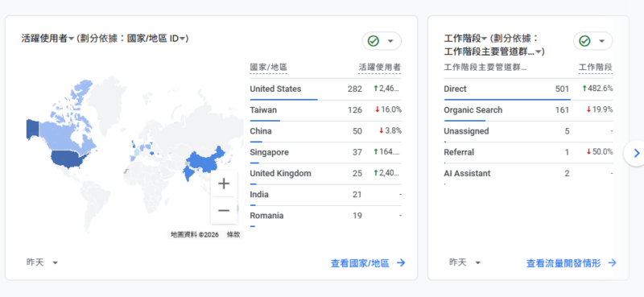The width and height of the screenshot is (644, 297).
Task: Select the AI Assistant channel row
Action: tap(528, 173)
